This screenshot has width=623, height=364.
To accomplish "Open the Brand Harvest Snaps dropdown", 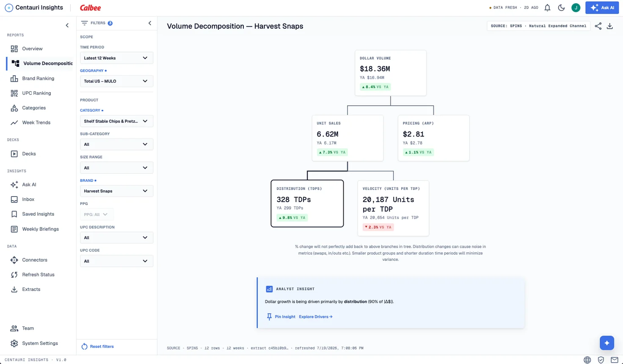I will click(x=116, y=191).
